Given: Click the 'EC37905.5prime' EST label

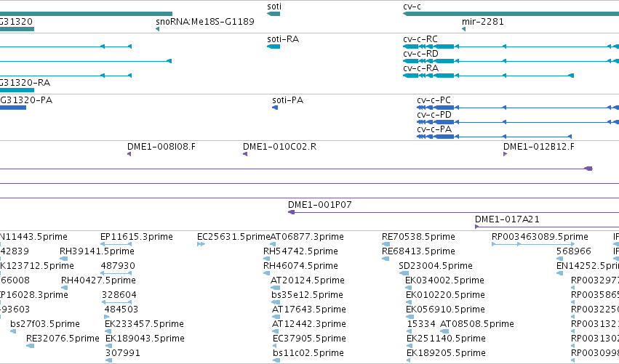Looking at the screenshot, I should (x=309, y=339).
